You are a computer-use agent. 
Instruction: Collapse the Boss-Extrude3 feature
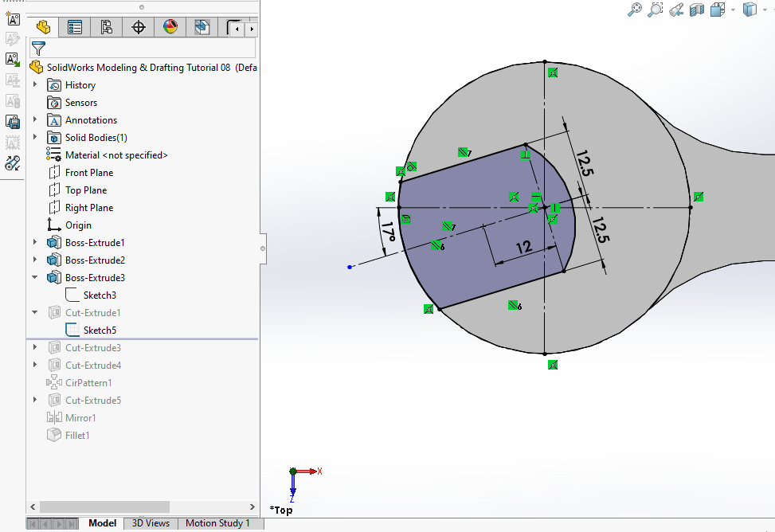pos(35,278)
